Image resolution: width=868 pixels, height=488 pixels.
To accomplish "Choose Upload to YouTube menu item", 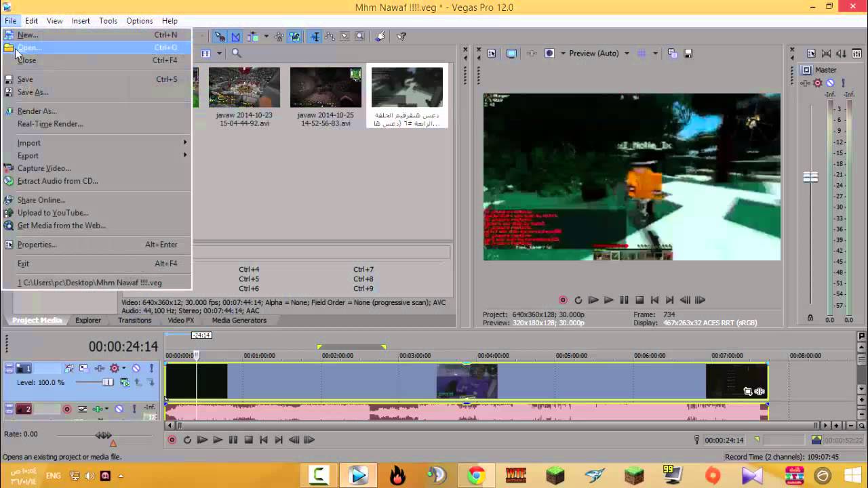I will pos(96,213).
